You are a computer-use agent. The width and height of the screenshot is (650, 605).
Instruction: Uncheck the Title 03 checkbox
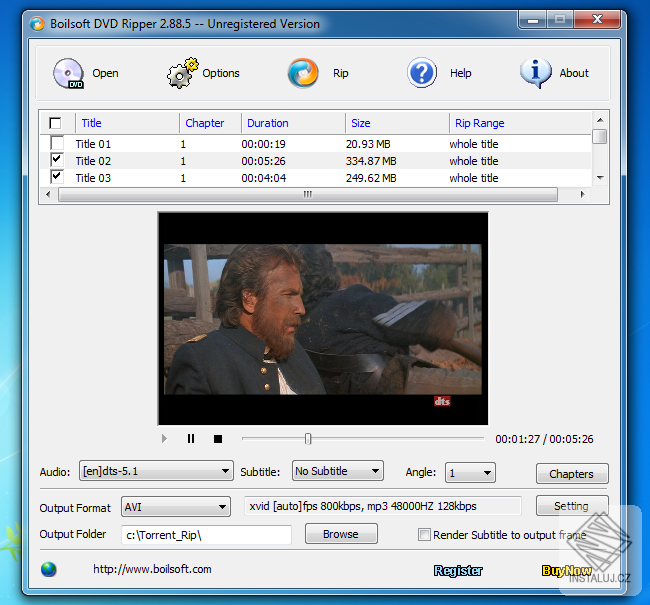(x=57, y=177)
